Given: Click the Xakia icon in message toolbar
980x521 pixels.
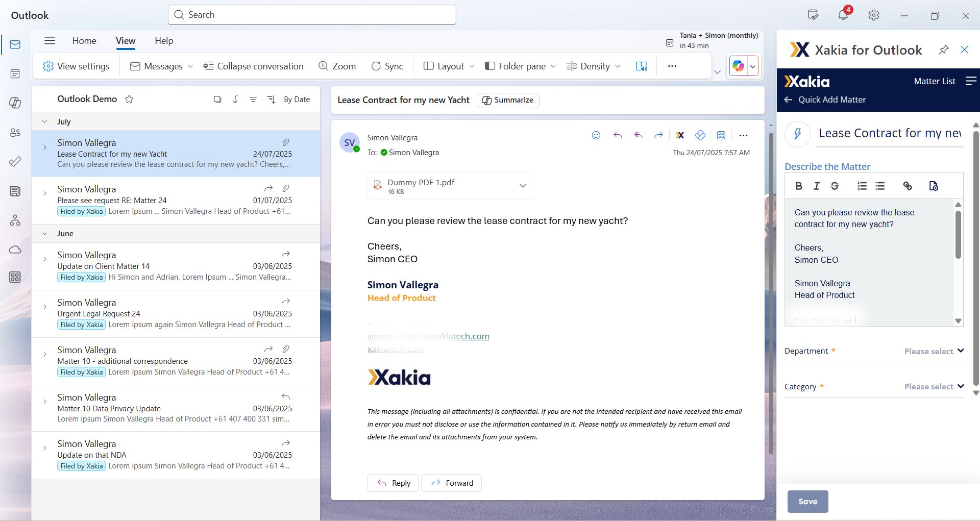Looking at the screenshot, I should 680,135.
